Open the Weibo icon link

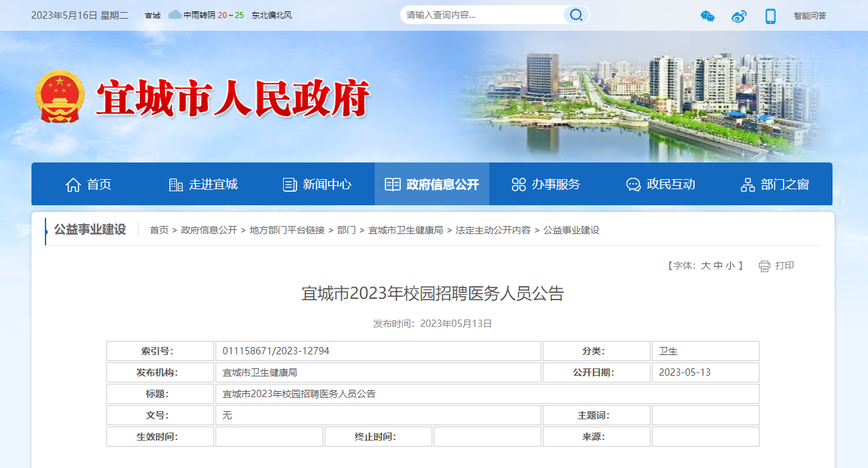(739, 16)
